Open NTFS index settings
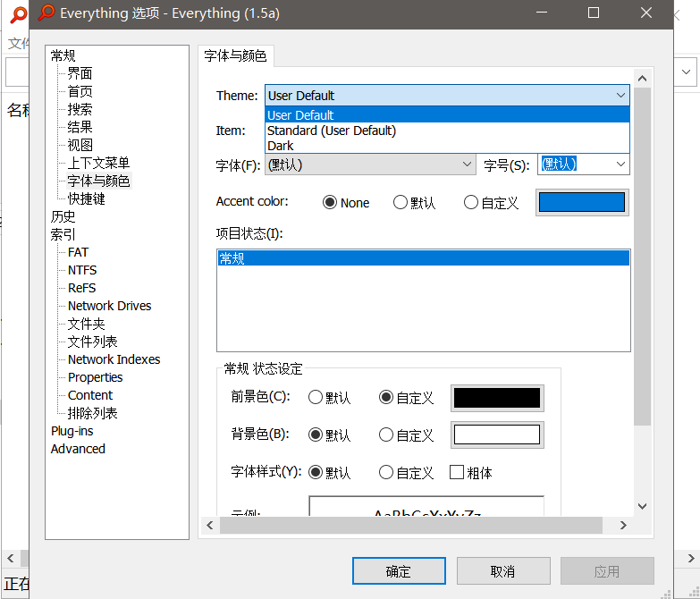The height and width of the screenshot is (599, 700). [82, 270]
